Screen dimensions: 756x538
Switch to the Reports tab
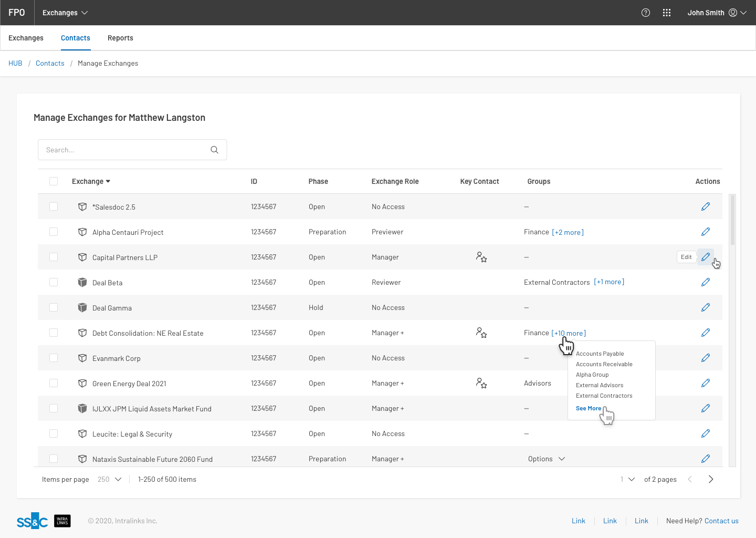click(120, 38)
